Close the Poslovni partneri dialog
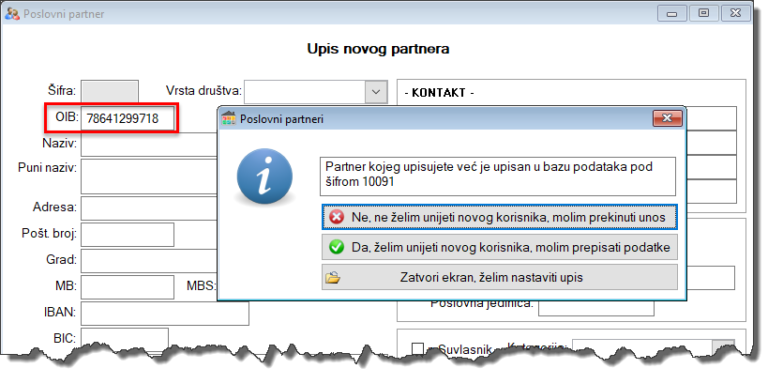Viewport: 768px width, 384px height. click(x=668, y=118)
